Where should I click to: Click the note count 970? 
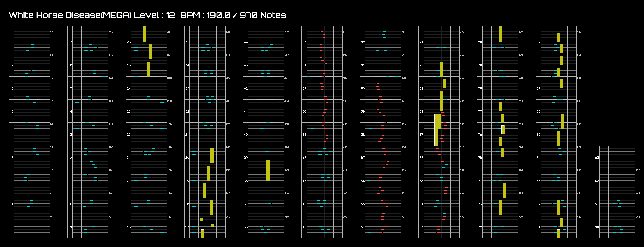638,170
